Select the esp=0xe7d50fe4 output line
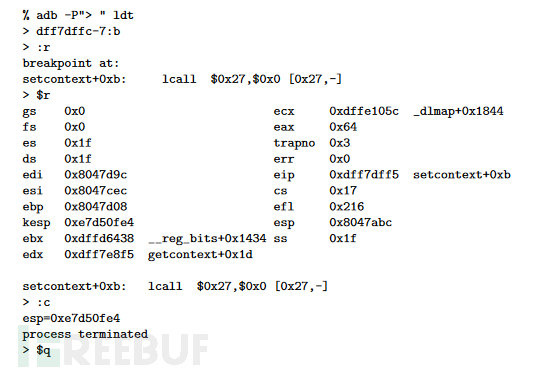The image size is (542, 374). coord(72,318)
